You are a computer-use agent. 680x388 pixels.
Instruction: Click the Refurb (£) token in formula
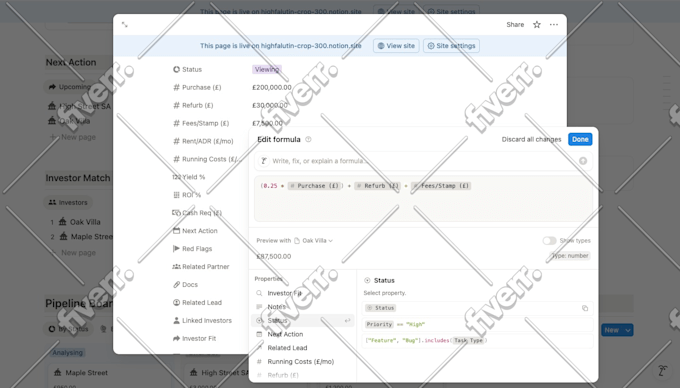pos(377,186)
